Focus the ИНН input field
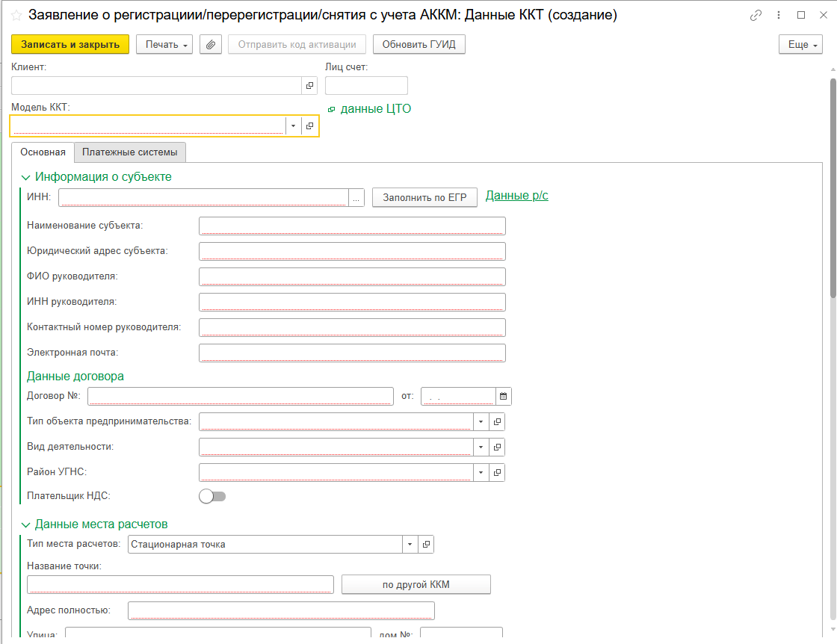Viewport: 837px width, 644px height. click(203, 198)
